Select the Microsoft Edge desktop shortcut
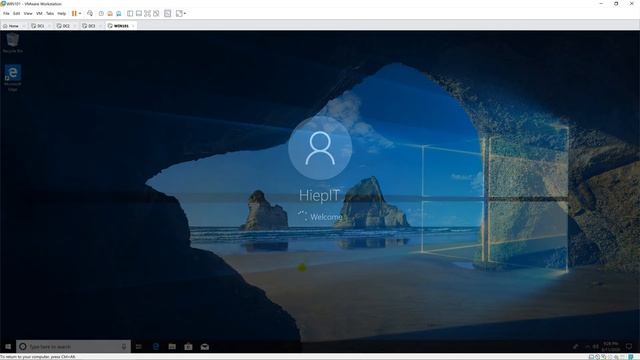Screen dimensions: 640x360 (13, 78)
